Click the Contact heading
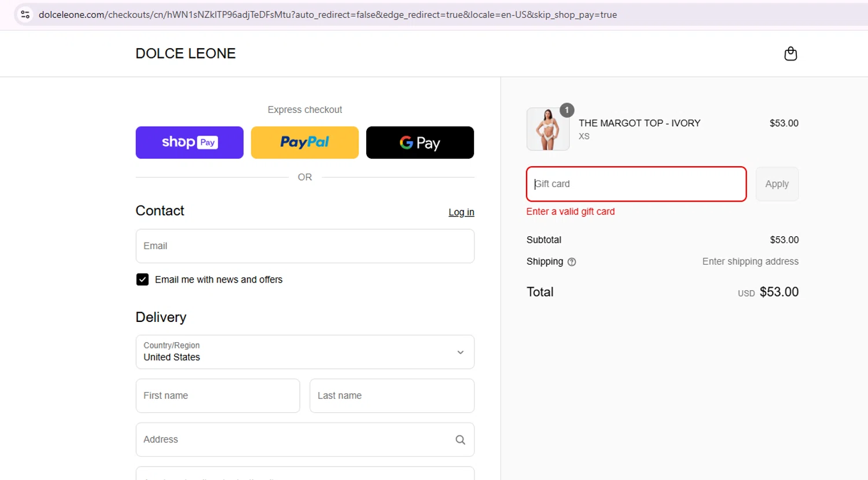This screenshot has height=480, width=868. pyautogui.click(x=160, y=211)
